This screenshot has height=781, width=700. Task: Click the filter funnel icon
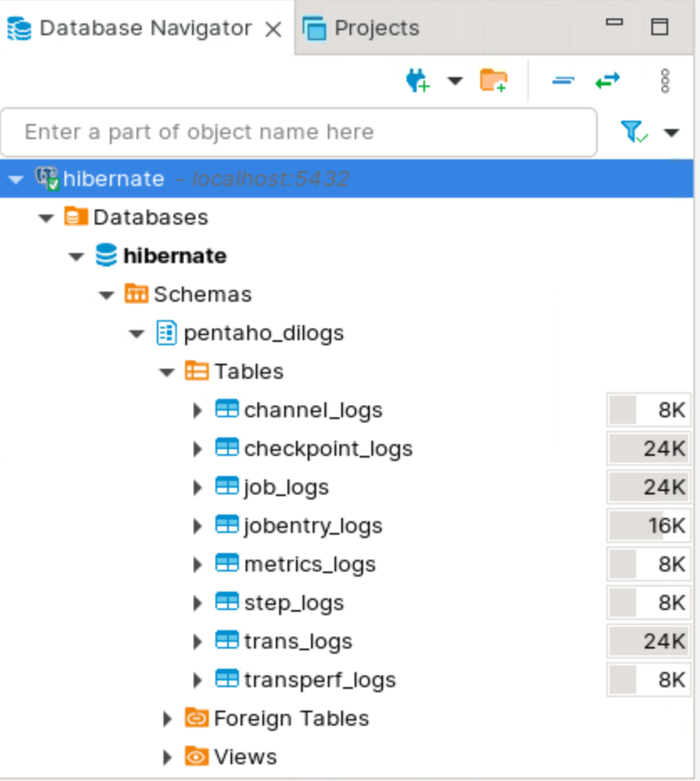(x=633, y=132)
